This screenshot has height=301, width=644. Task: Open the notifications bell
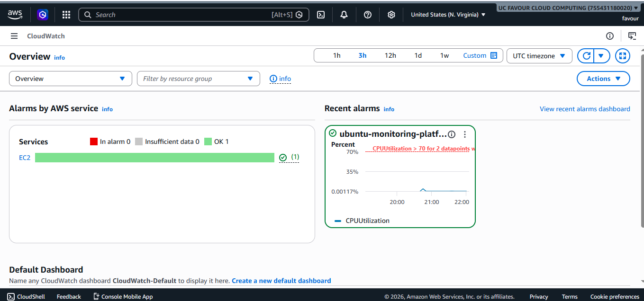[x=344, y=15]
